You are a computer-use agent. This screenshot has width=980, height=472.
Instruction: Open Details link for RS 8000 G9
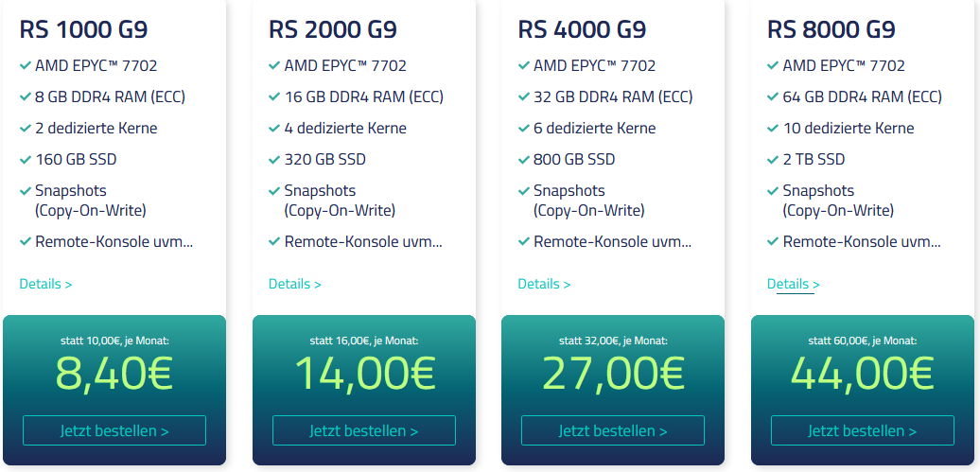pos(794,284)
